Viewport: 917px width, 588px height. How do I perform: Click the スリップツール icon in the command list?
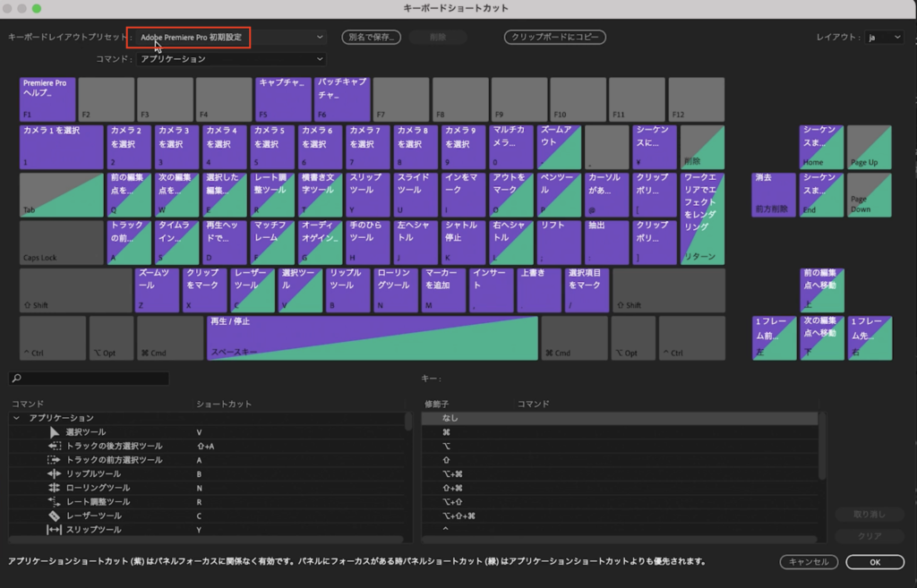tap(55, 530)
